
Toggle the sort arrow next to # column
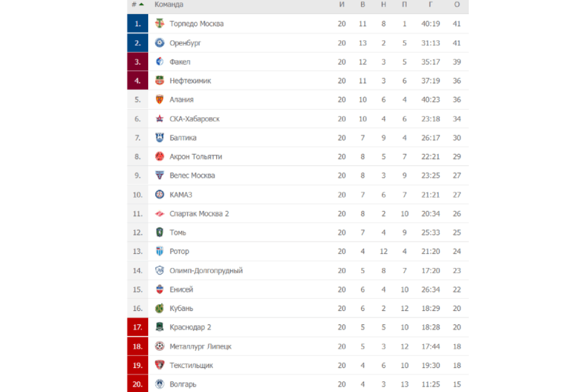(x=142, y=4)
